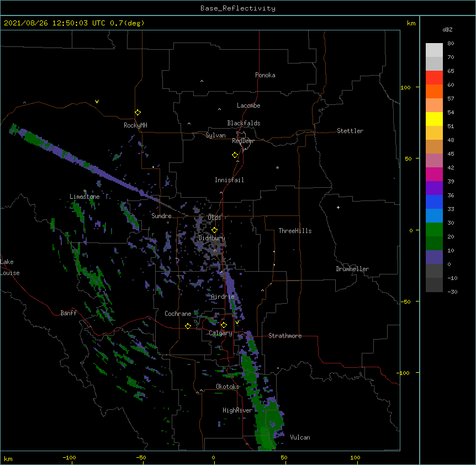Click the bright yellow swatch in legend

click(434, 119)
